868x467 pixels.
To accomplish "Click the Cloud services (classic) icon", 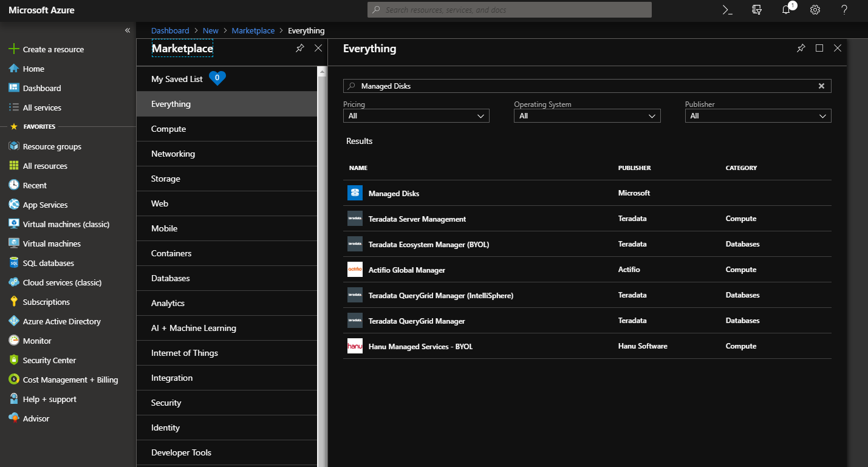I will tap(14, 282).
